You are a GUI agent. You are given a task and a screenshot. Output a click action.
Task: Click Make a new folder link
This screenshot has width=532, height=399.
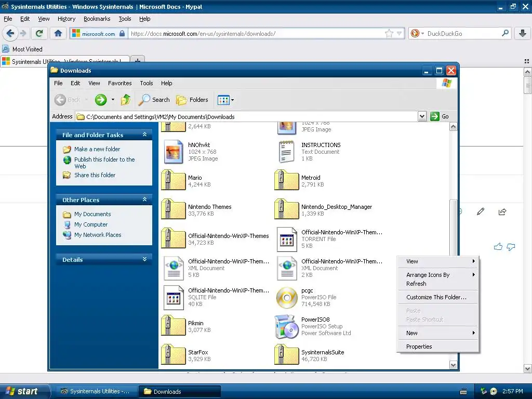pos(97,149)
